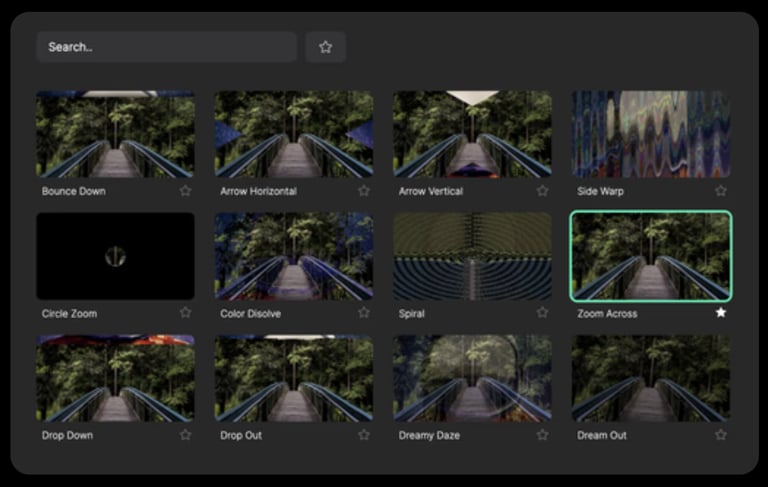Click the favorites filter star button

(x=325, y=47)
